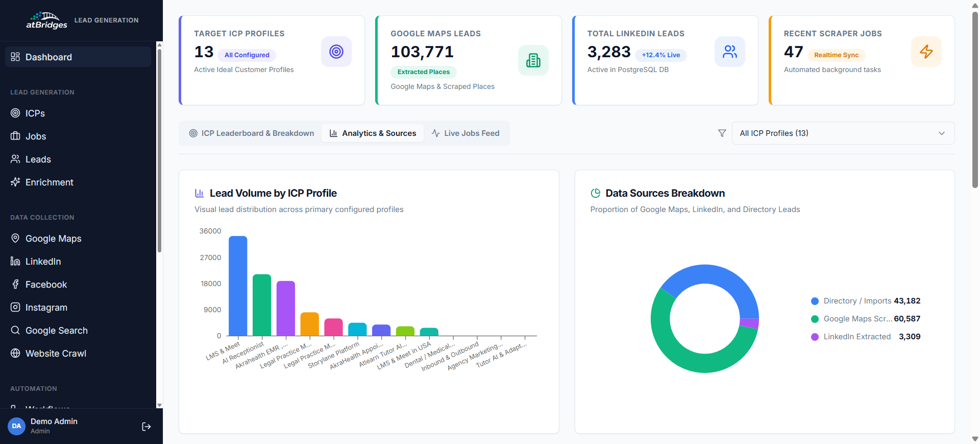Click the Demo Admin user name
The image size is (980, 444).
coord(54,422)
